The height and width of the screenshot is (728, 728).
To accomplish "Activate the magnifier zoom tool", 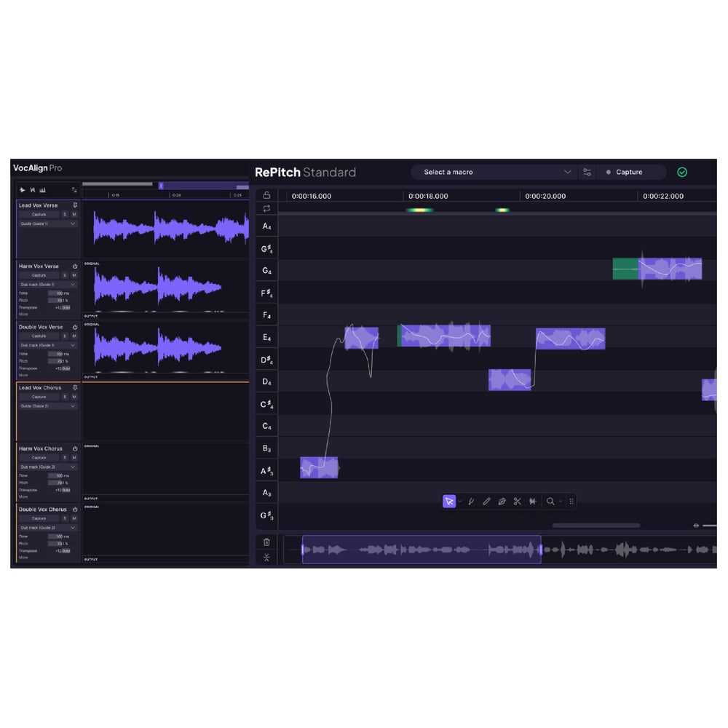I will point(550,502).
